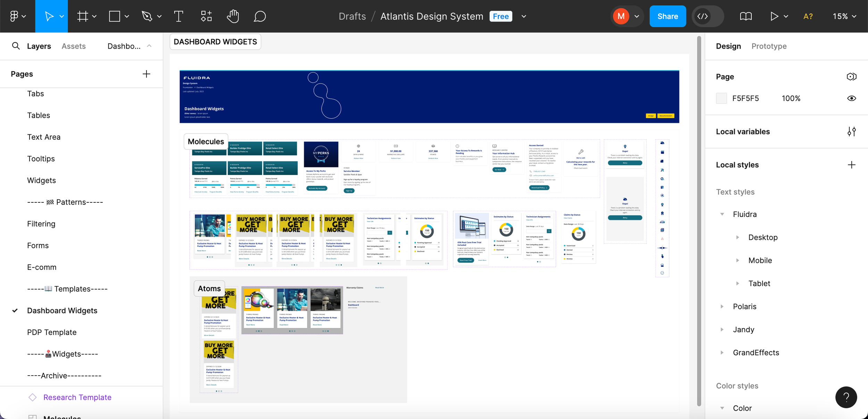Collapse the Fluidra text styles group
This screenshot has width=868, height=419.
click(x=722, y=214)
